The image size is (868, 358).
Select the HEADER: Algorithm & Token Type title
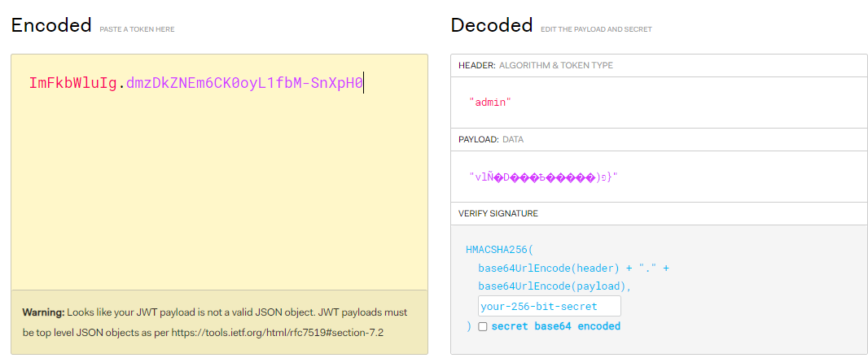point(536,65)
